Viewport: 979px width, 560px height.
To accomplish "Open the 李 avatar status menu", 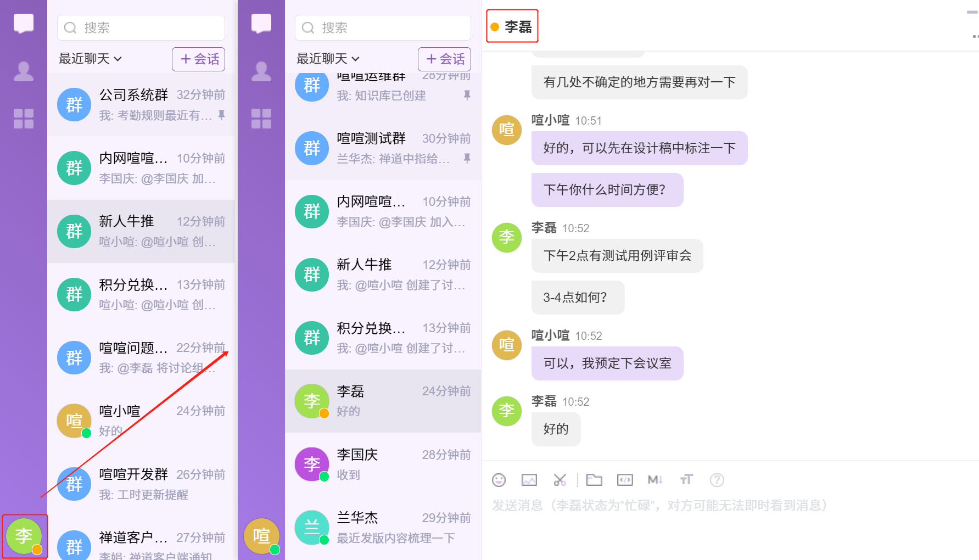I will pyautogui.click(x=24, y=536).
